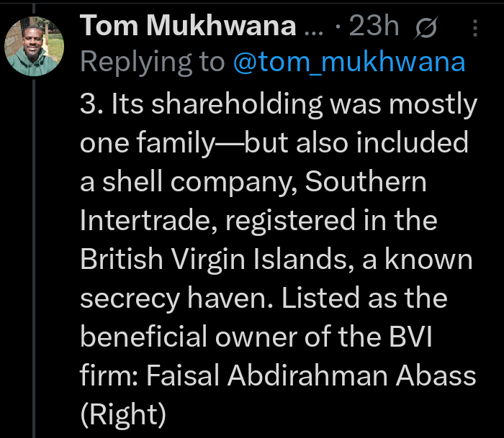Click the 'Replying to' label text
The width and height of the screenshot is (504, 438).
pyautogui.click(x=152, y=62)
